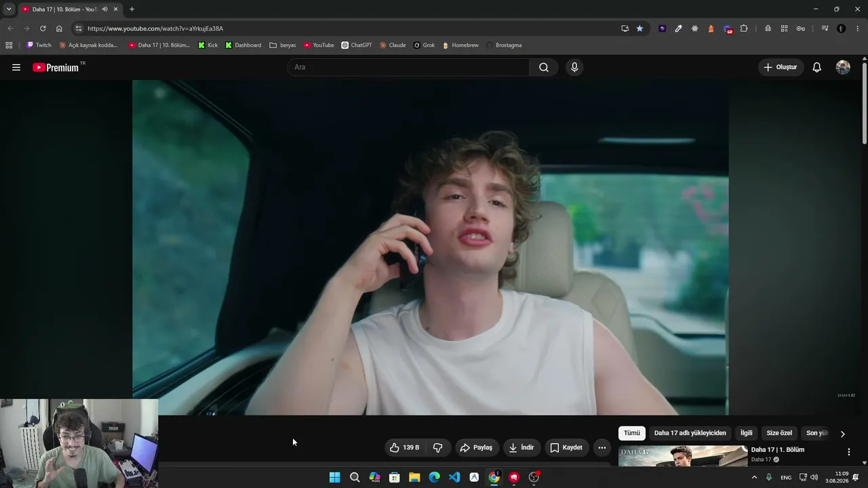Go to Chrome home page icon
The height and width of the screenshot is (488, 868).
(x=59, y=28)
